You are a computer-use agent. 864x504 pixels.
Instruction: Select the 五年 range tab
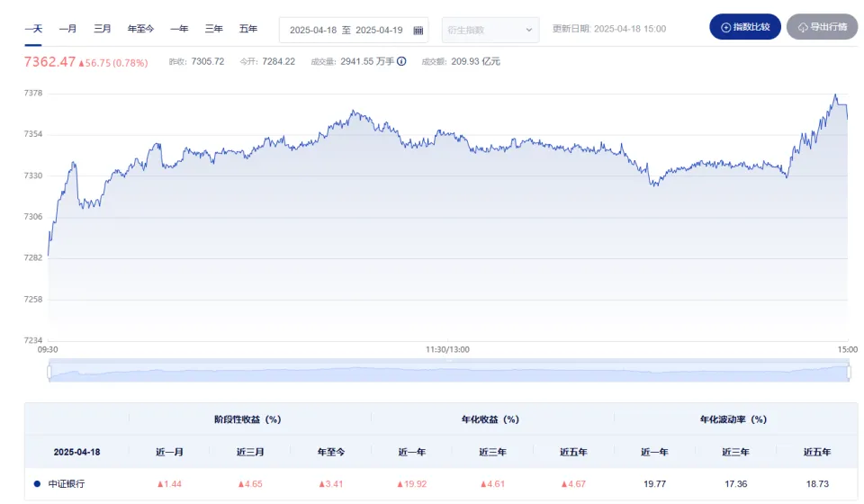coord(248,29)
